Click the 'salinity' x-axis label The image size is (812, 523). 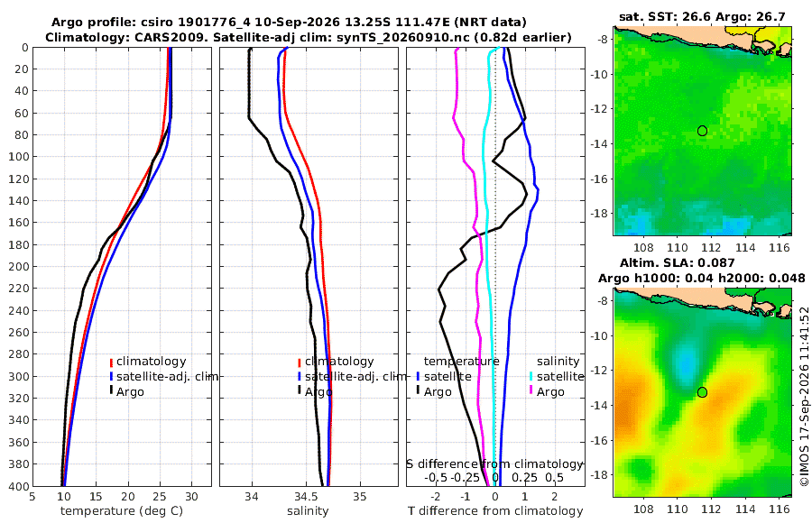(x=309, y=511)
